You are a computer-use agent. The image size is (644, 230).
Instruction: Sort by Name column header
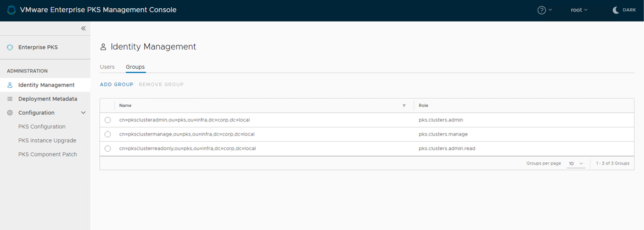[x=125, y=105]
